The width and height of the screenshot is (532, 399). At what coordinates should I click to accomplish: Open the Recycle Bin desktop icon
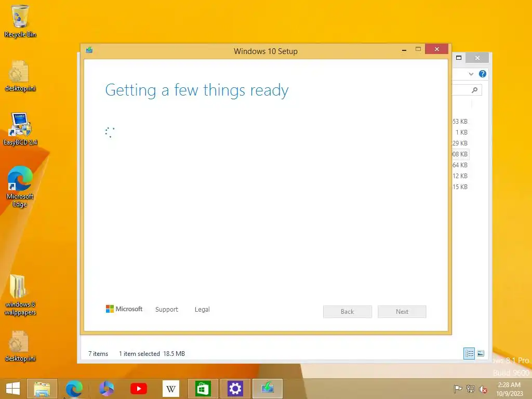tap(20, 21)
